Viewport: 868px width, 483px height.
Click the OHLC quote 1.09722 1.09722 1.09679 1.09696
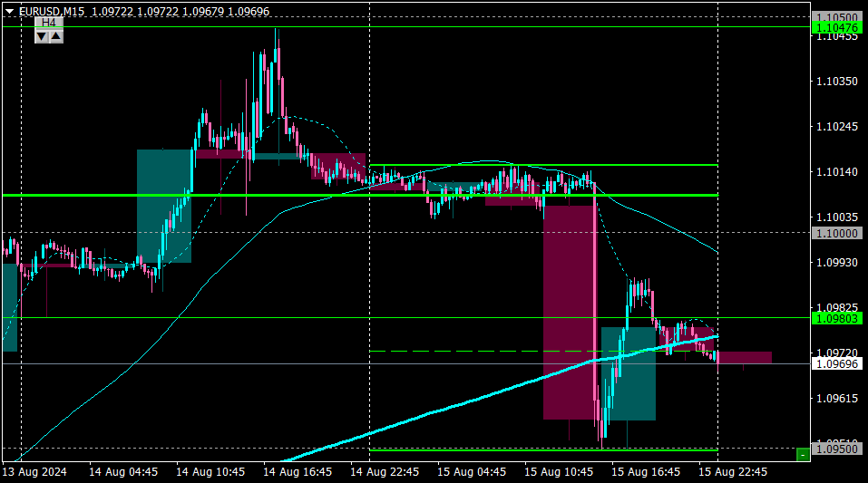180,11
